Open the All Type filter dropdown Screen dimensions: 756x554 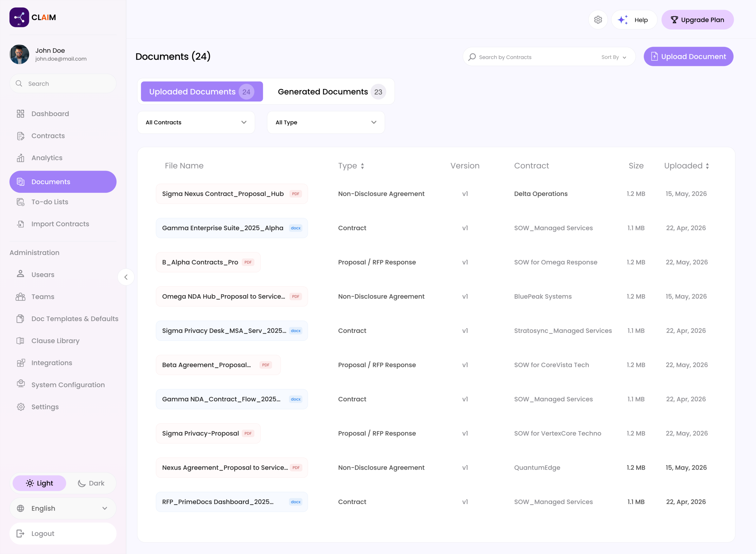[x=326, y=122]
